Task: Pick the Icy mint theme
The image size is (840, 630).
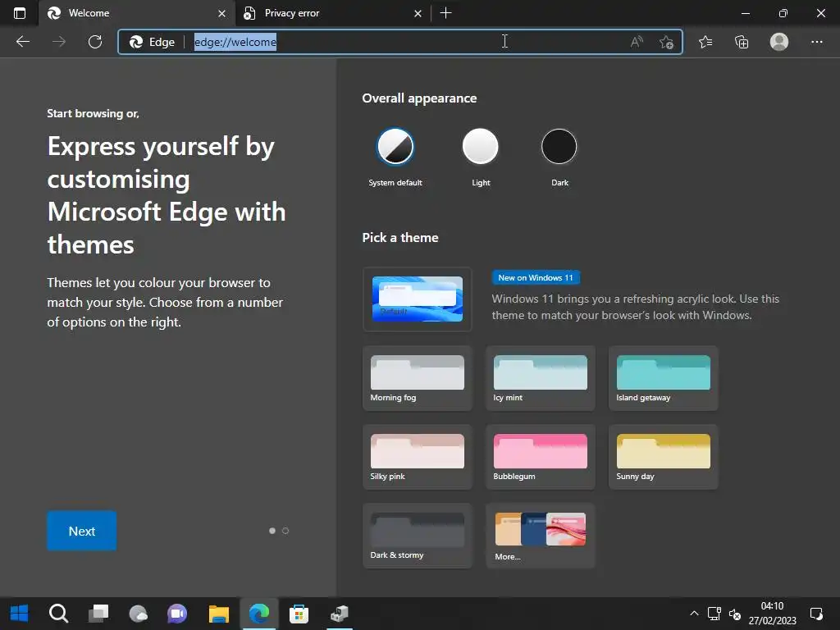Action: coord(540,378)
